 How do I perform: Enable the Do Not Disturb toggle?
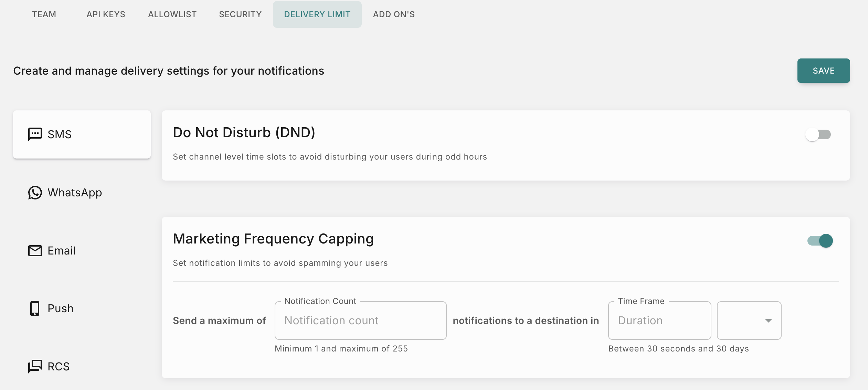click(x=818, y=134)
